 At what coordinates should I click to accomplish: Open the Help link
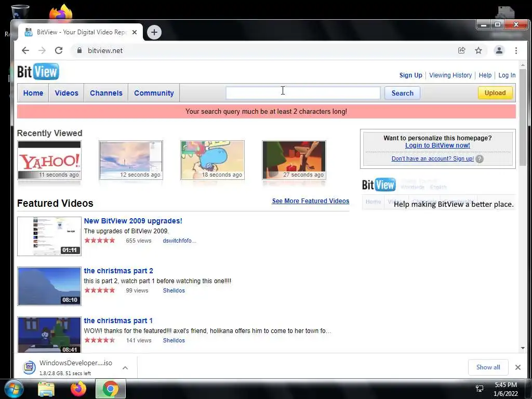(x=485, y=75)
